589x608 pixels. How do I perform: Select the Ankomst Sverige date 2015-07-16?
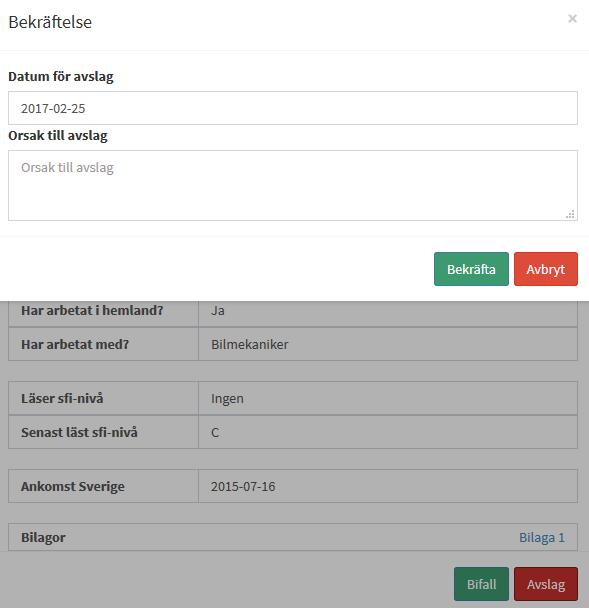243,486
